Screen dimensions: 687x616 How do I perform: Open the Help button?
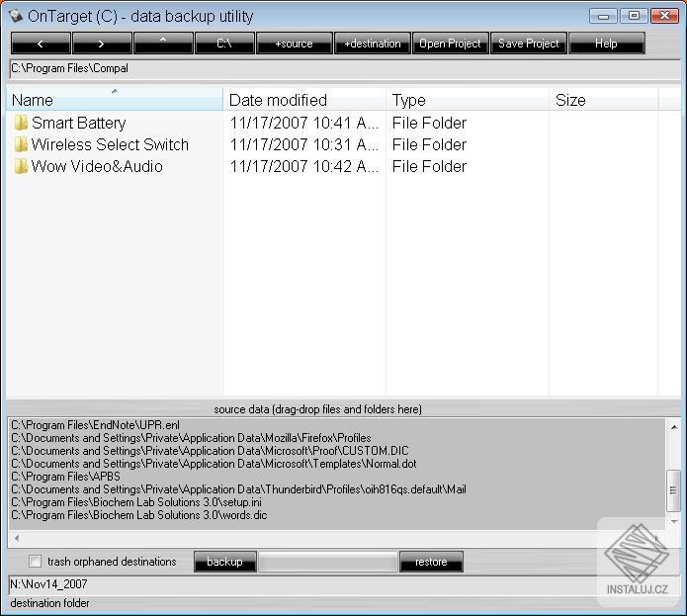coord(606,43)
